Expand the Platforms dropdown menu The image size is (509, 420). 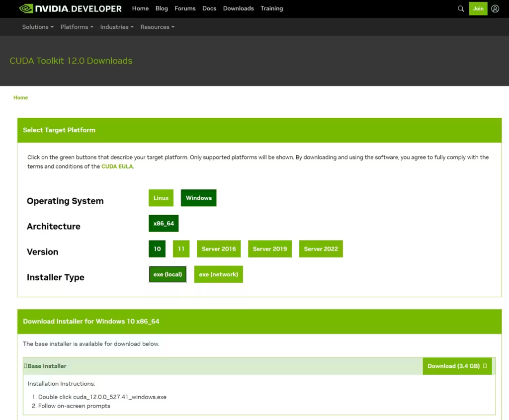[77, 27]
